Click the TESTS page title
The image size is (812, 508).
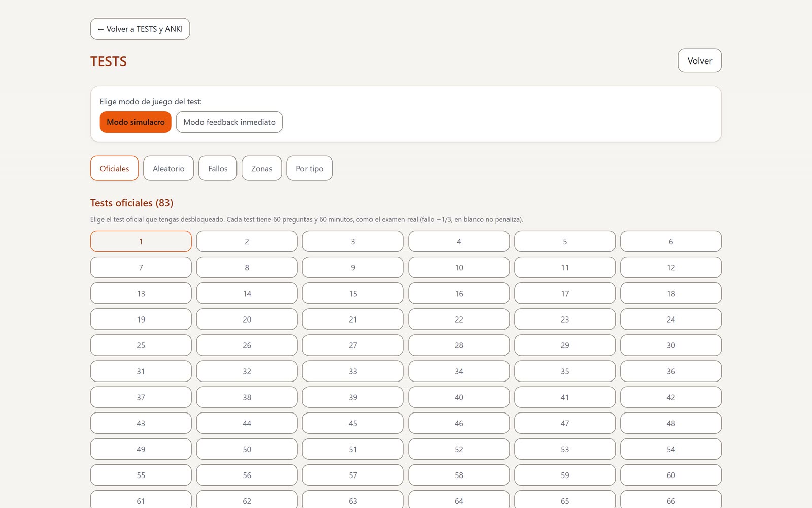tap(109, 61)
